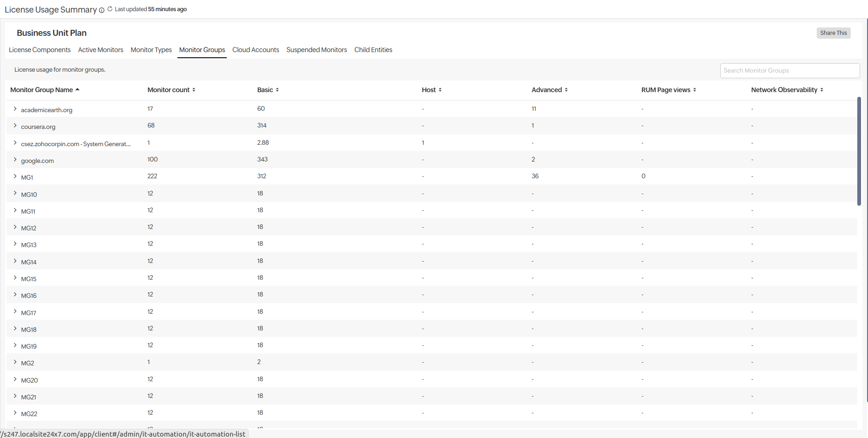The height and width of the screenshot is (438, 868).
Task: Click the Advanced column sort icon
Action: click(x=566, y=90)
